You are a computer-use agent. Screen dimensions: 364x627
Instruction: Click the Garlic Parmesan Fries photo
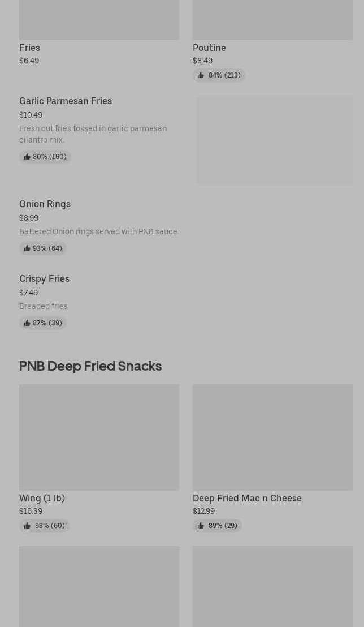coord(275,140)
